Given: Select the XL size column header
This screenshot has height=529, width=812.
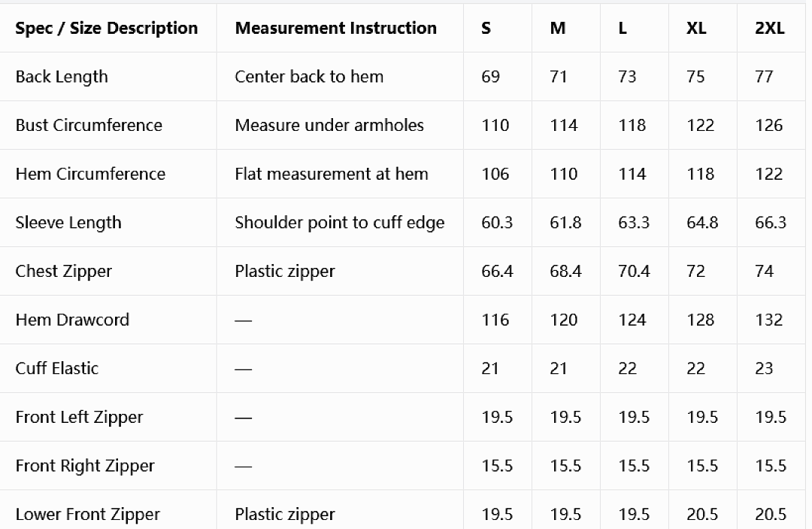Looking at the screenshot, I should (x=696, y=28).
